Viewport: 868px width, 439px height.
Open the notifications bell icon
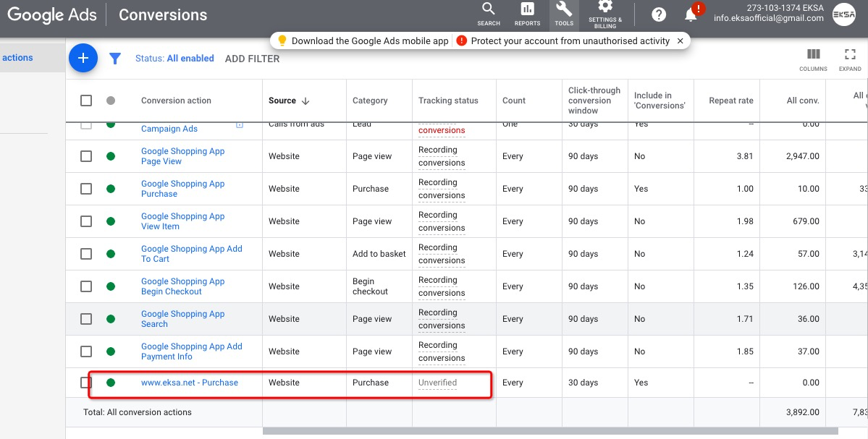pyautogui.click(x=691, y=15)
